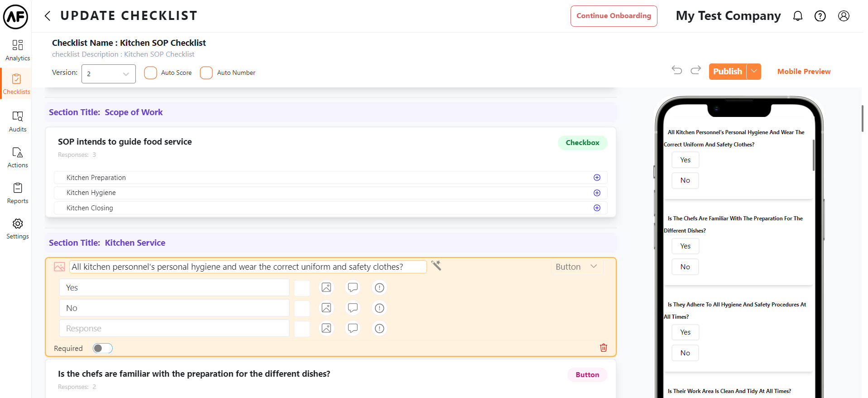Open the Button response type dropdown
The image size is (868, 398).
click(576, 267)
